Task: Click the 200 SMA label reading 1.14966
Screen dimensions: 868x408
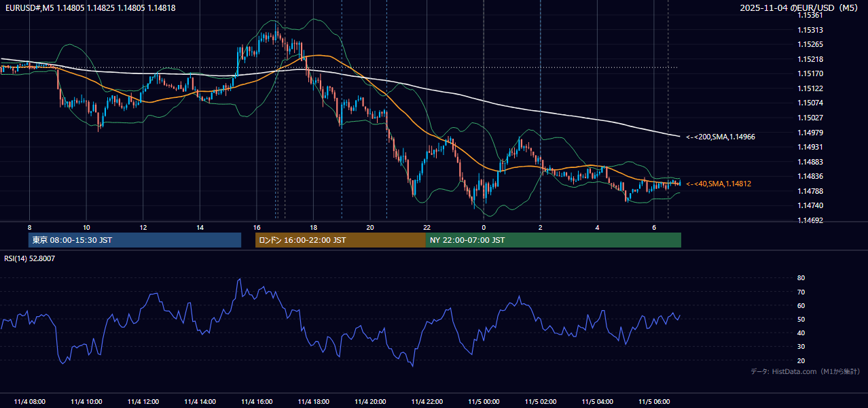Action: 720,137
